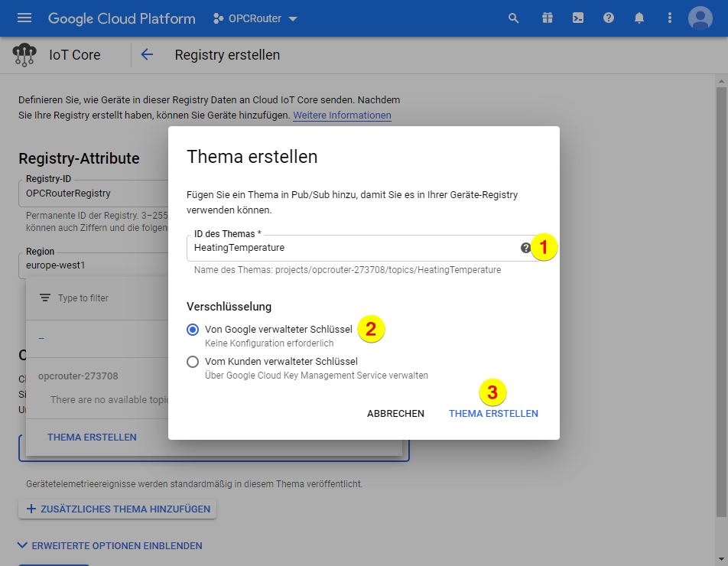Go back using the arrow icon

[x=147, y=55]
